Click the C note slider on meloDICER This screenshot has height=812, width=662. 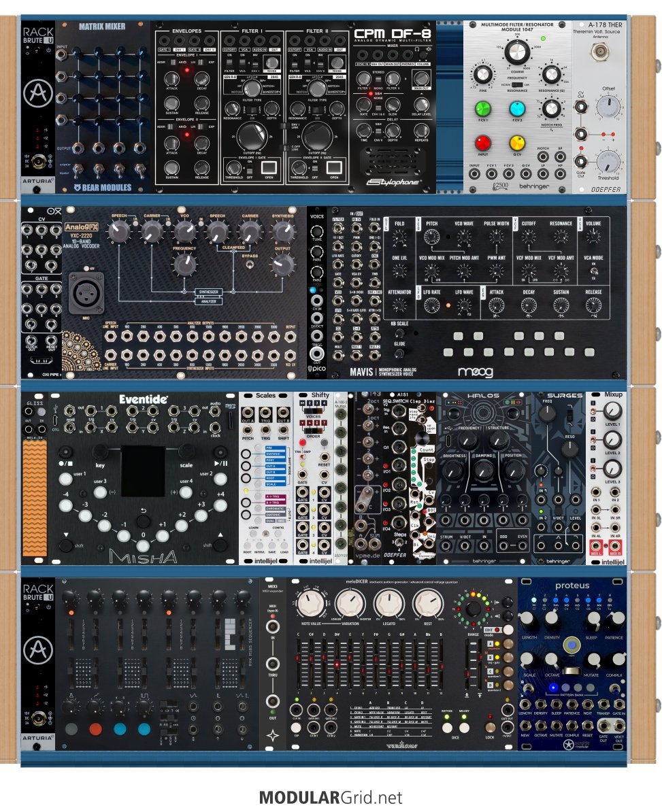299,663
